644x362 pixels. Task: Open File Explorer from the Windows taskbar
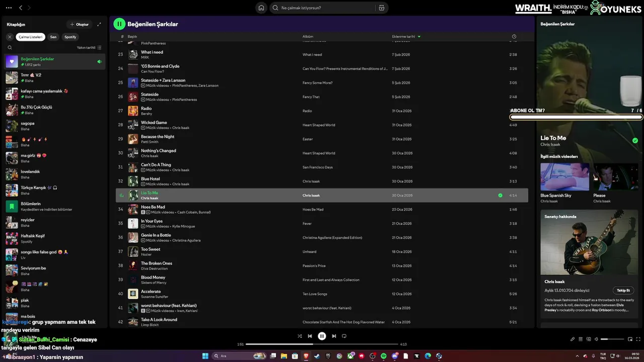(x=284, y=356)
